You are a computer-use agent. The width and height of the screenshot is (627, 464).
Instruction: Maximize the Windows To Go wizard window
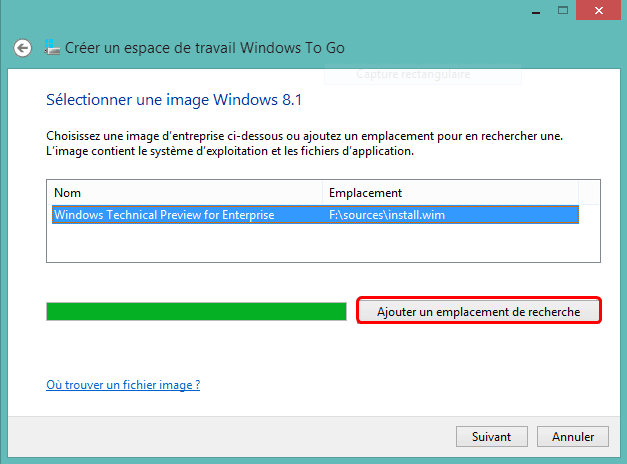(562, 9)
